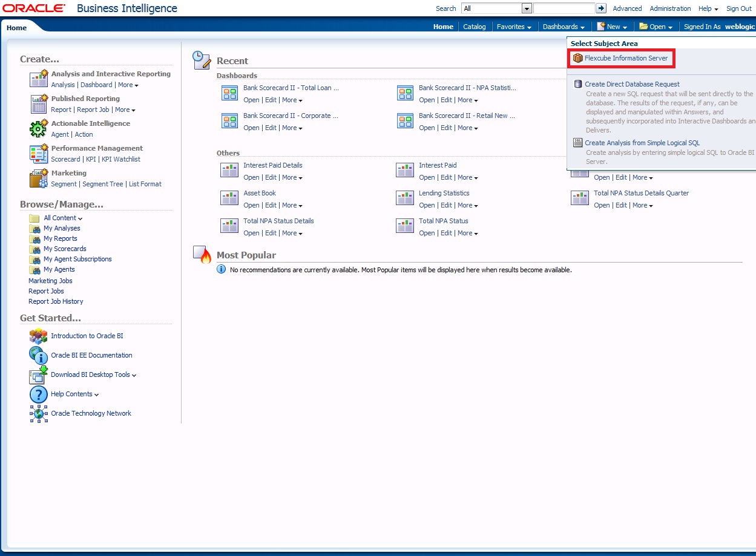This screenshot has height=556, width=756.
Task: Click the Marketing icon in Create
Action: tap(39, 178)
